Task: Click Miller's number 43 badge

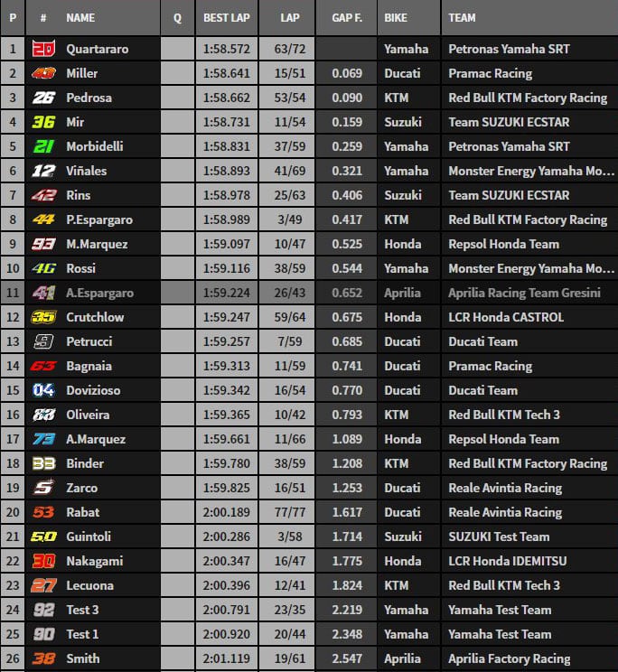Action: click(43, 73)
